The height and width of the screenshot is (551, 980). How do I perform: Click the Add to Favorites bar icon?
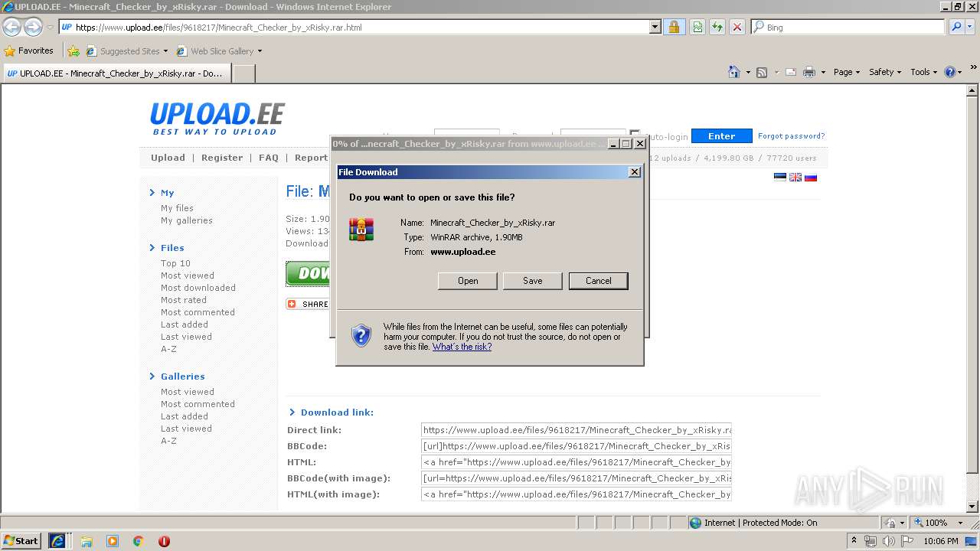(73, 51)
